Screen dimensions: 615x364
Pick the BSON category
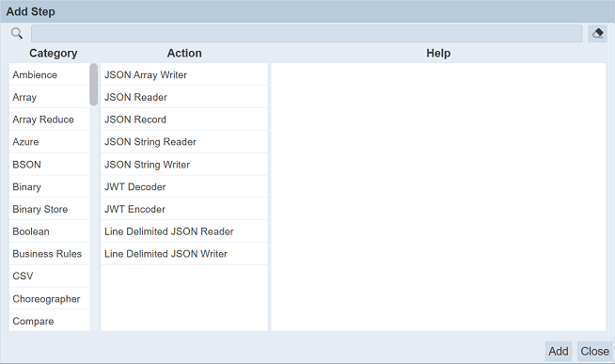point(50,165)
